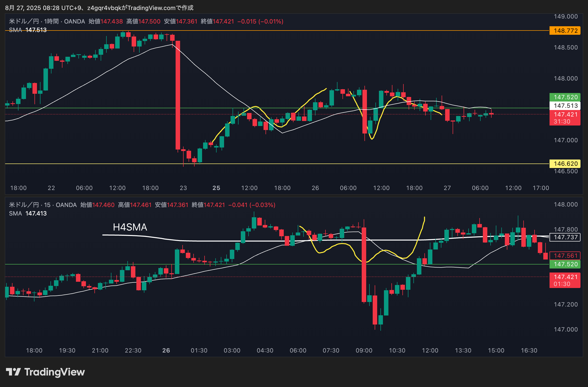Screen dimensions: 588x387
Task: Click the TradingView logo
Action: (45, 372)
